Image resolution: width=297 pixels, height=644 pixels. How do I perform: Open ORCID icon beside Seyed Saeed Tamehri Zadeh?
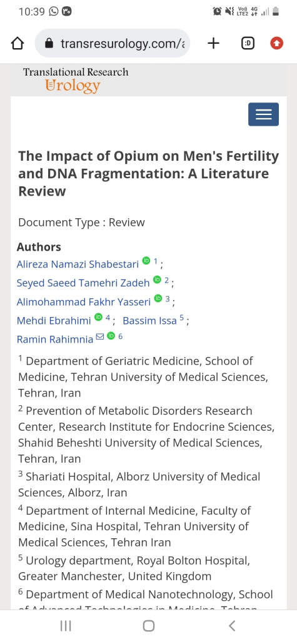click(157, 279)
